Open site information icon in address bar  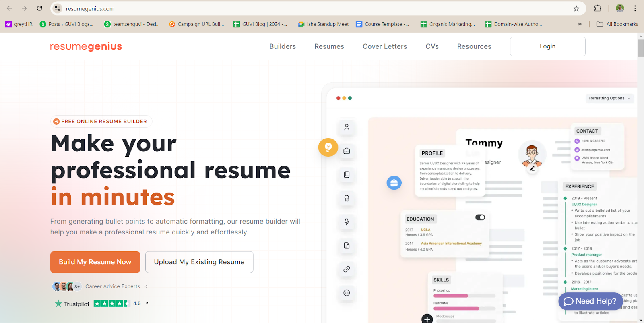(x=58, y=8)
